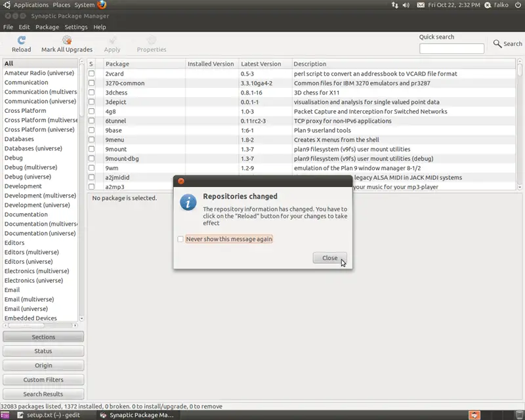Mark the 4g8 status checkbox
This screenshot has width=525, height=420.
[x=91, y=111]
